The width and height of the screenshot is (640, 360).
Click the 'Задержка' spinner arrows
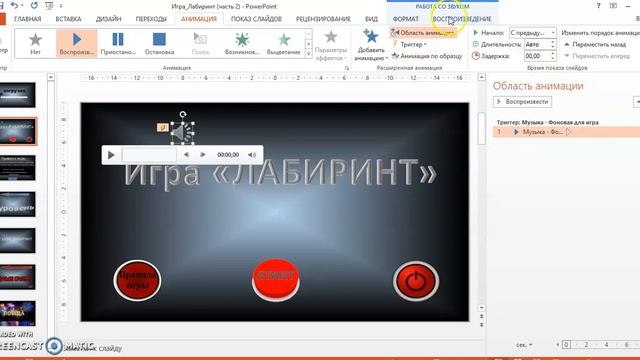(553, 56)
